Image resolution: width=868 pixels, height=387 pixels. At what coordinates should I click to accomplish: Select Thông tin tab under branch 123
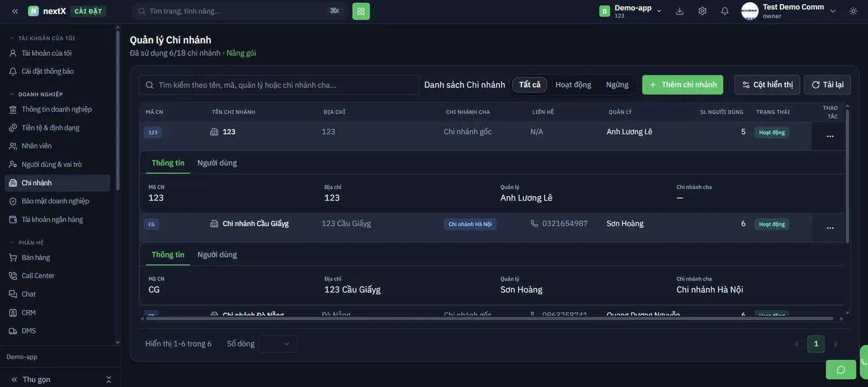[x=168, y=163]
